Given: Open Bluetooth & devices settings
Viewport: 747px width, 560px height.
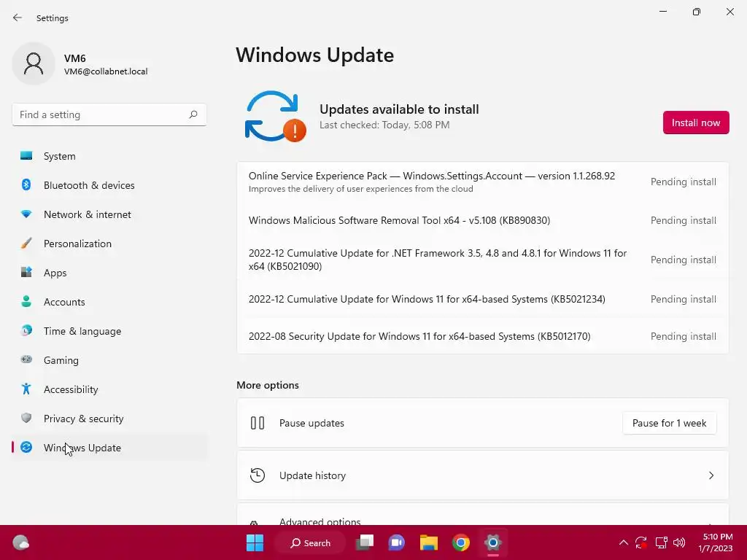Looking at the screenshot, I should click(109, 185).
